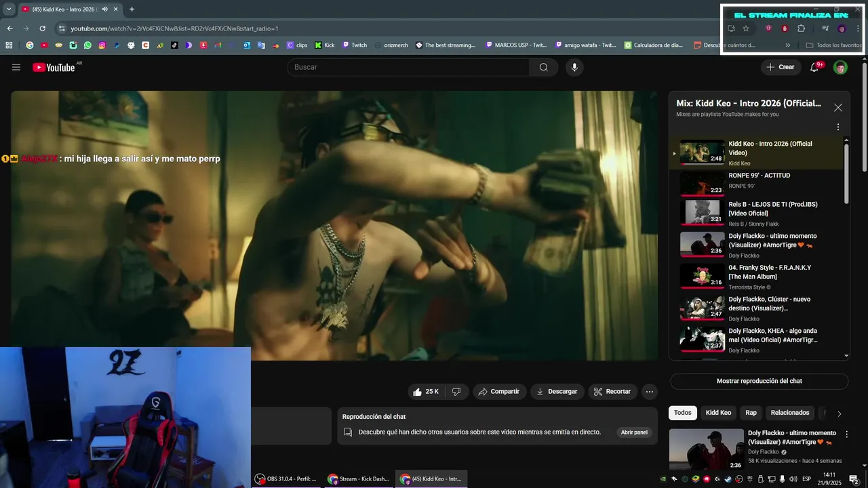Select the Rap filter chip
The width and height of the screenshot is (868, 488).
pos(751,413)
